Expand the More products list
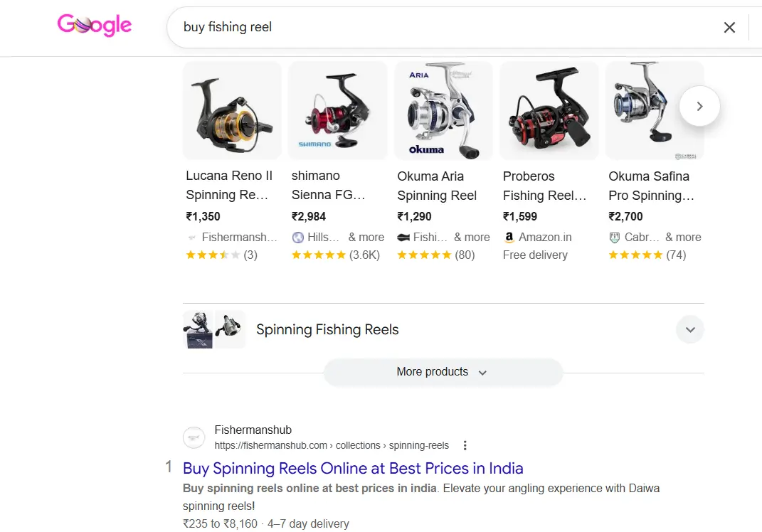 (443, 372)
